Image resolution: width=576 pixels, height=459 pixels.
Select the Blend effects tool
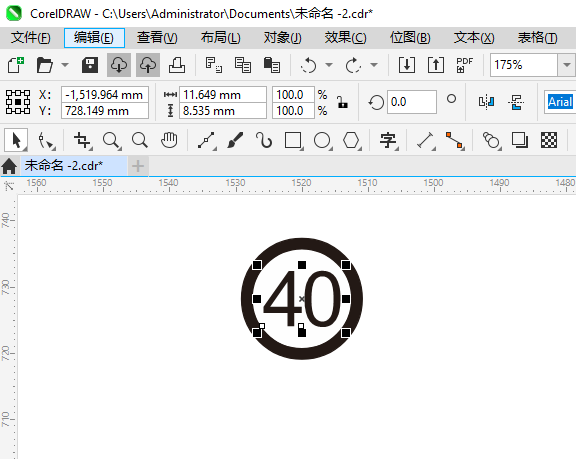[492, 140]
